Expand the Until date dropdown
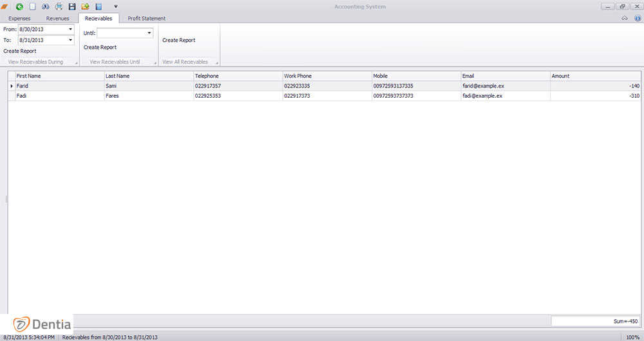 tap(149, 33)
